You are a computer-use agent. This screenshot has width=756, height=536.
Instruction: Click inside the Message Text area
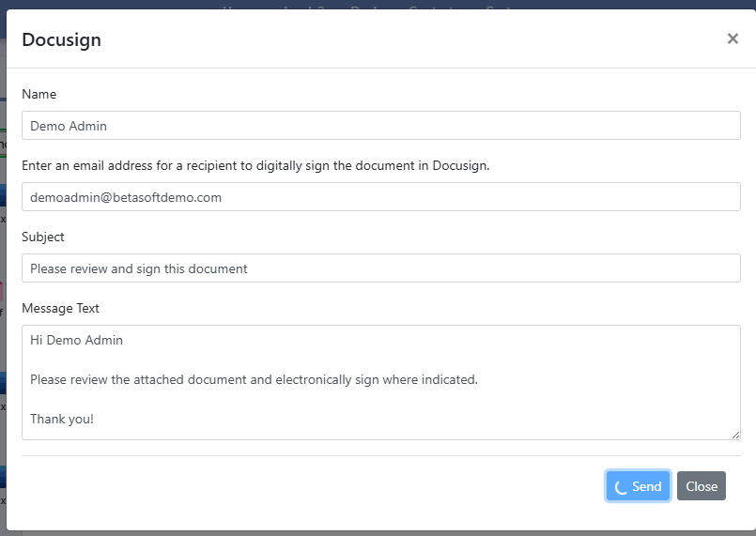click(381, 382)
